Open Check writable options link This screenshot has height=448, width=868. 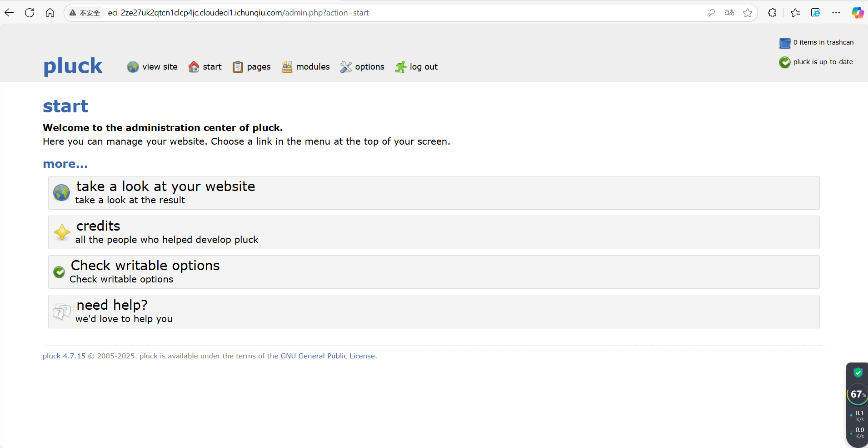[x=145, y=266]
